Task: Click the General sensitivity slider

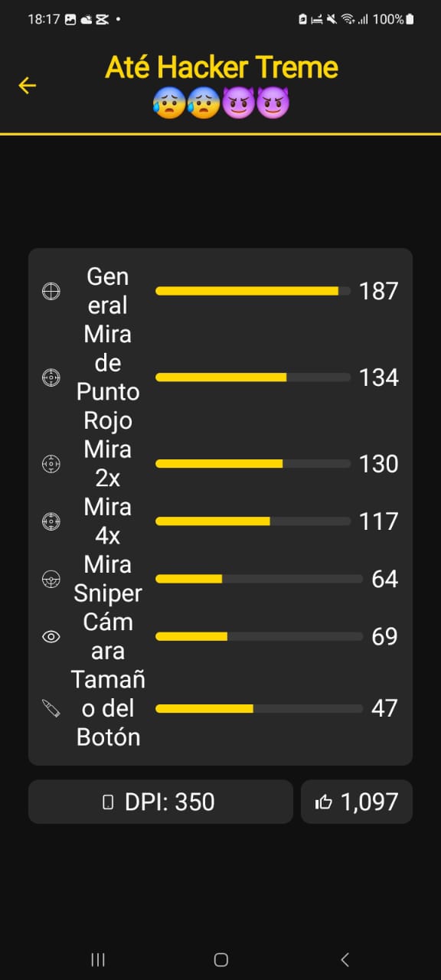Action: point(253,291)
